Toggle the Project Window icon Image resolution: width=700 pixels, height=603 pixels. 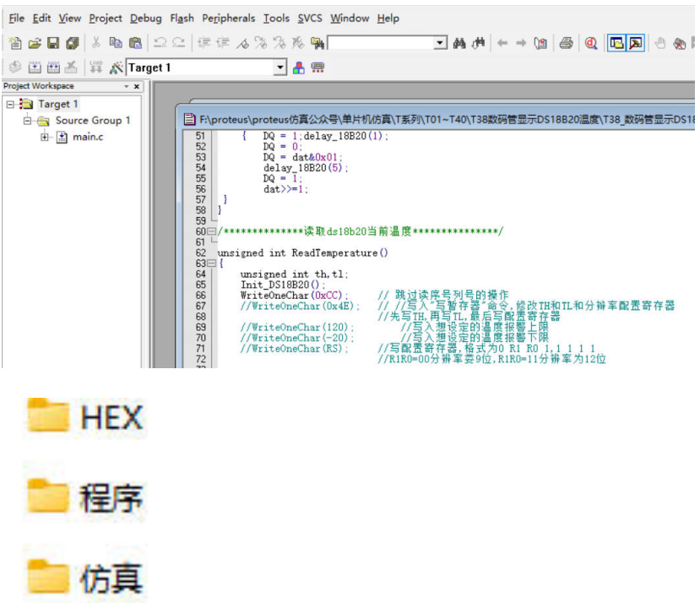(x=616, y=43)
